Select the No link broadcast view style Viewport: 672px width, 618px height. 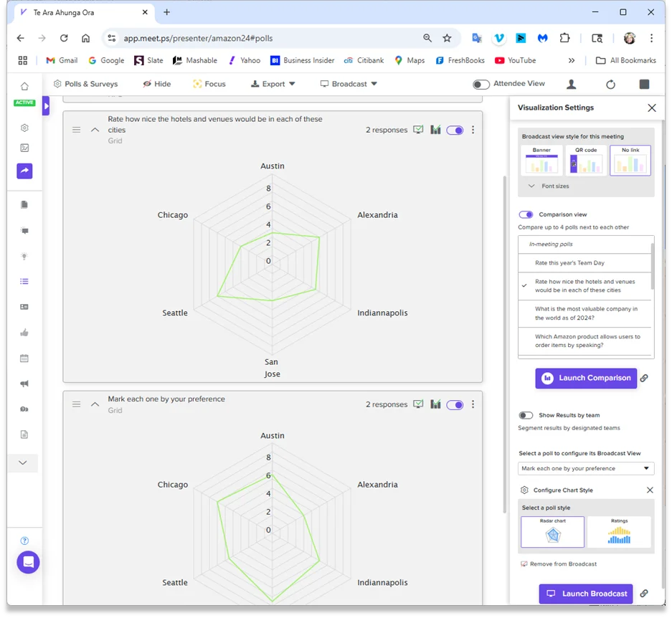(630, 161)
